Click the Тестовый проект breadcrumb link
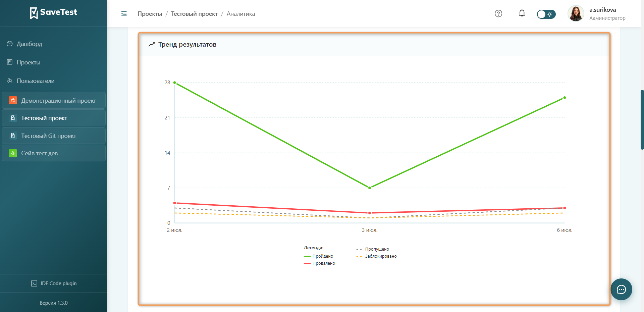This screenshot has width=644, height=312. (194, 14)
